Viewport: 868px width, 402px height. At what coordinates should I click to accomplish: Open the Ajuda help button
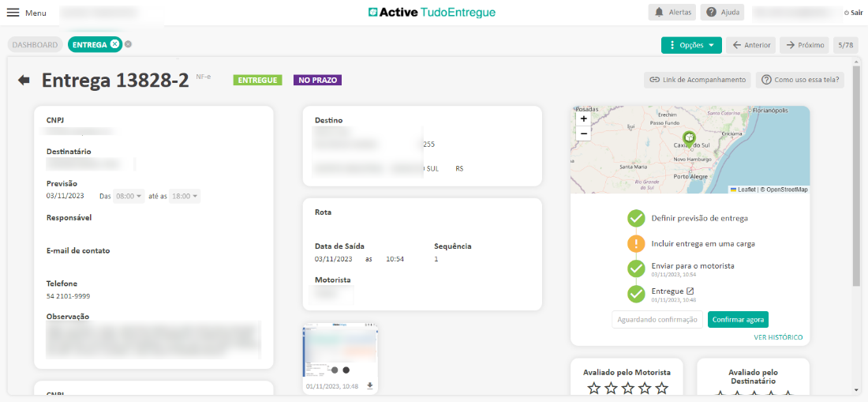tap(722, 12)
